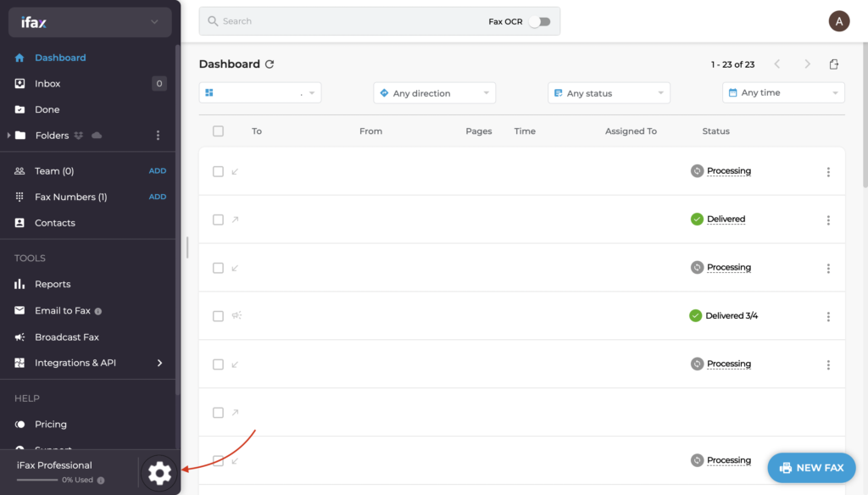This screenshot has height=495, width=868.
Task: Open the Any status dropdown
Action: (609, 93)
